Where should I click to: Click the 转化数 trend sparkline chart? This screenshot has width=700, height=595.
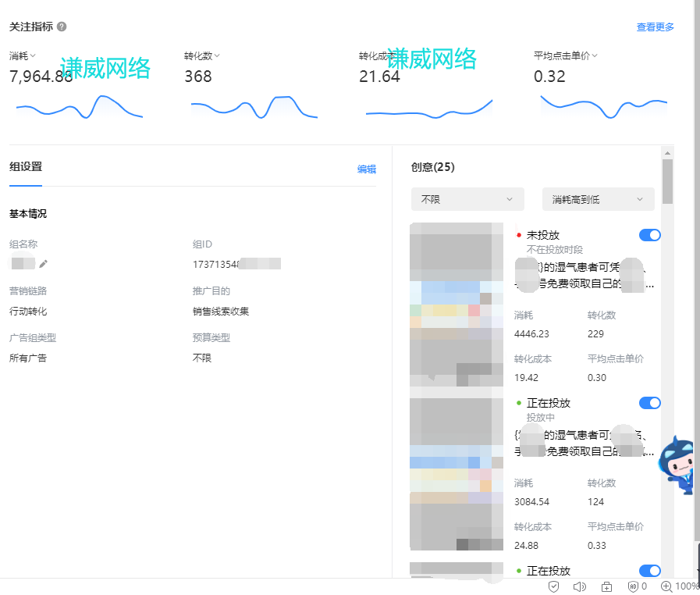(254, 107)
